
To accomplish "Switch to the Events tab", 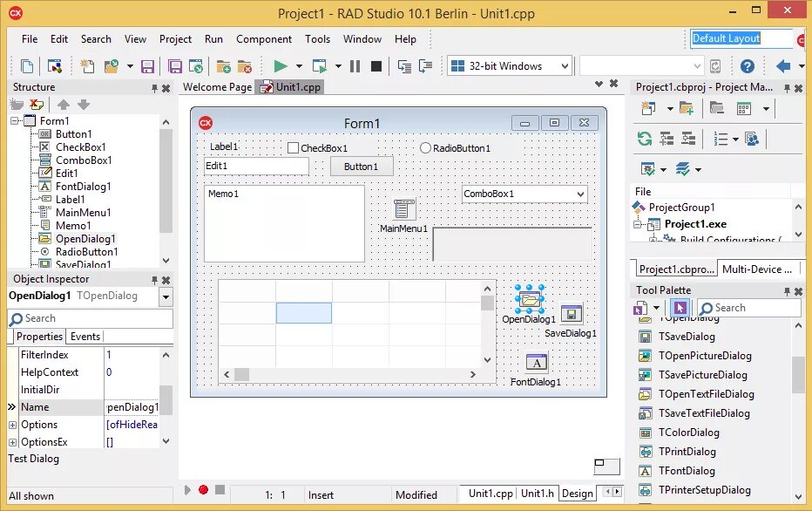I will tap(85, 337).
